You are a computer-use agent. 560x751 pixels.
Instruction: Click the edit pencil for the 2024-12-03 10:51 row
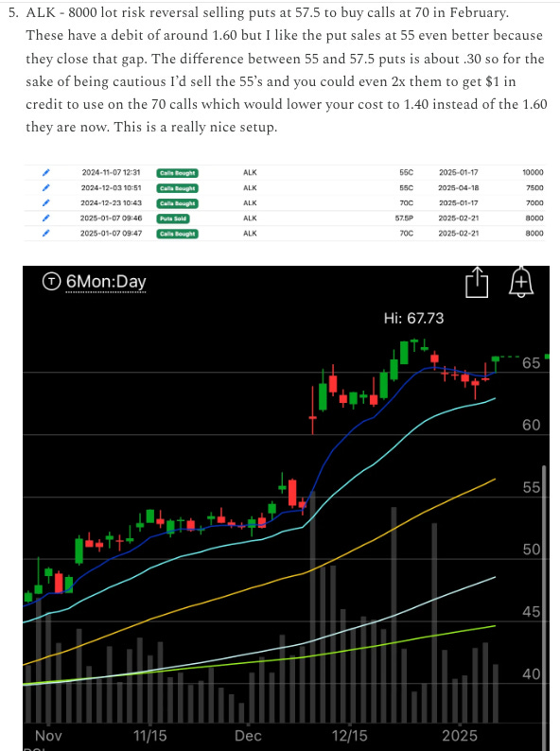(46, 187)
